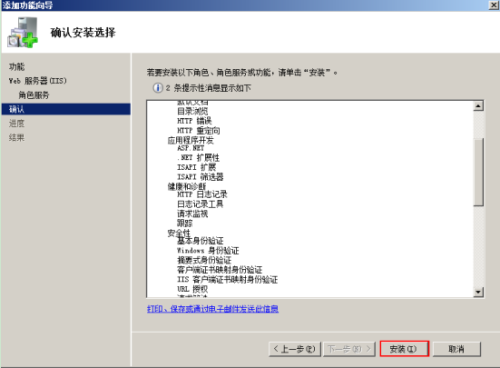Select 功能 step in sidebar
The image size is (500, 368).
pos(17,67)
